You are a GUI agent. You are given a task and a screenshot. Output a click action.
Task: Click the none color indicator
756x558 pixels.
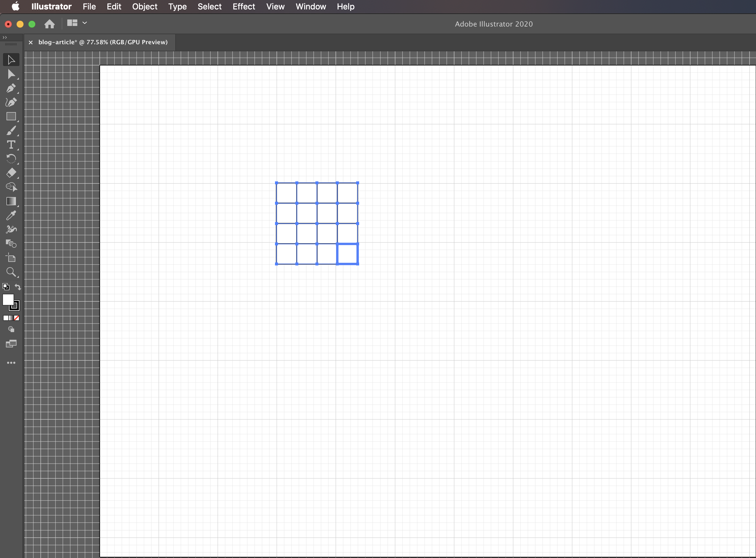(16, 317)
